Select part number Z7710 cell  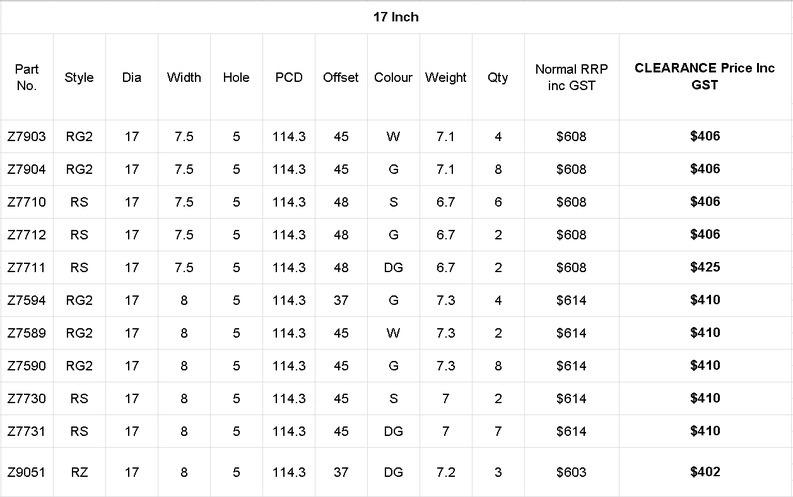pos(27,202)
